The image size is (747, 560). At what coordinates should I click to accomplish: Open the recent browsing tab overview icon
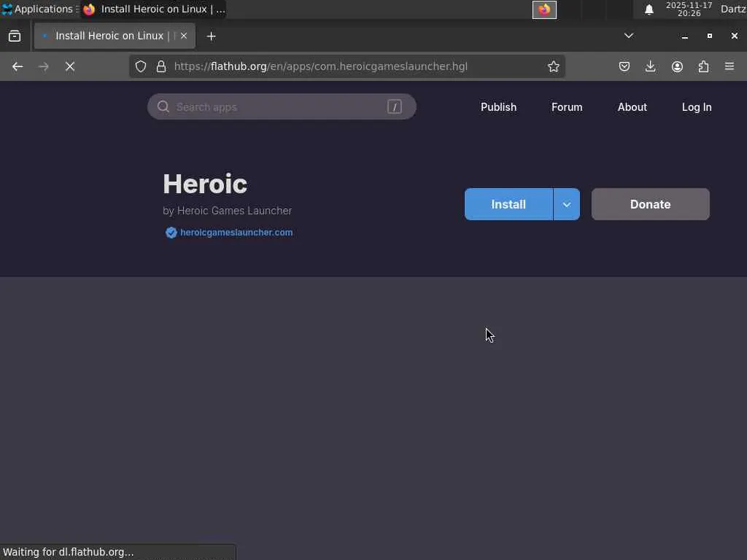pos(15,36)
